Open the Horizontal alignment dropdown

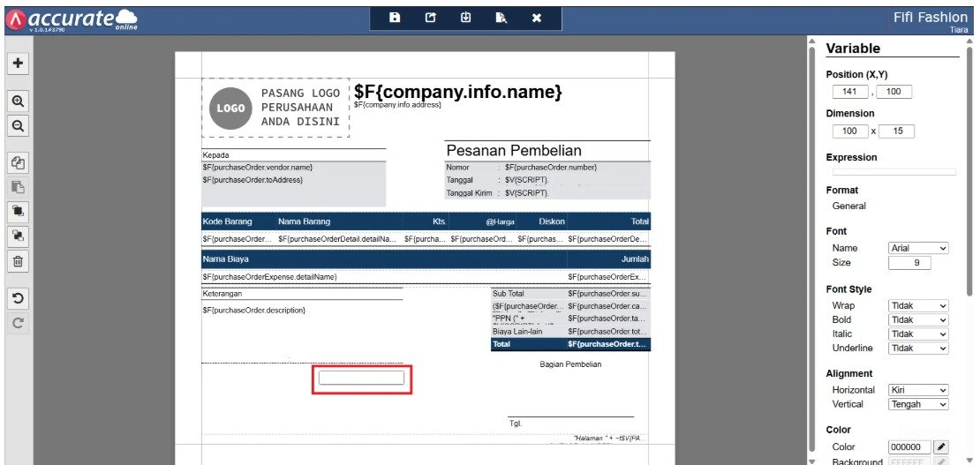coord(918,390)
